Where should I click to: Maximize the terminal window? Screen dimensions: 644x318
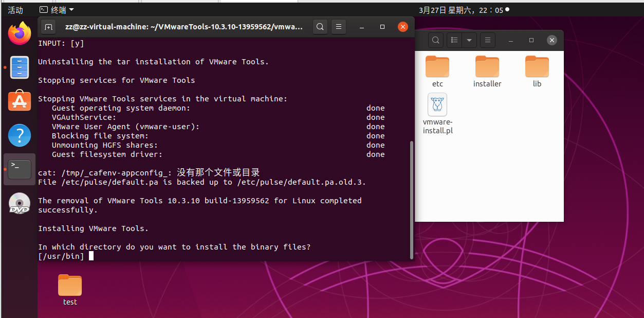[x=382, y=26]
